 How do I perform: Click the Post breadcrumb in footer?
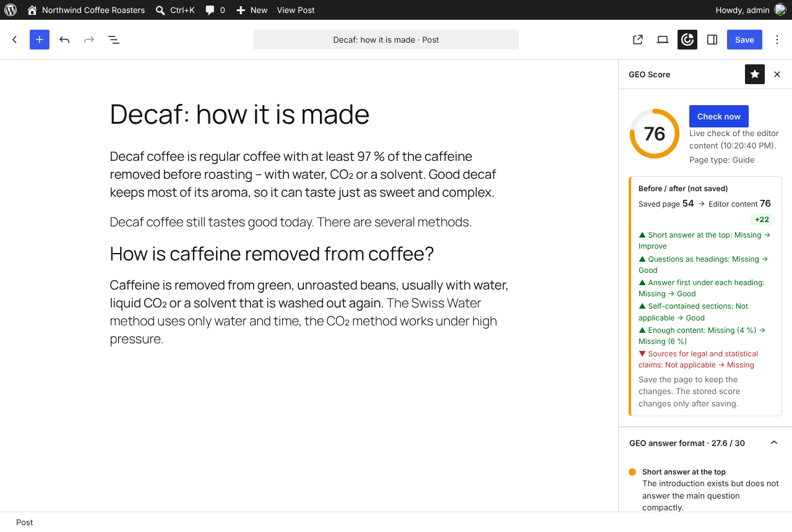pyautogui.click(x=25, y=522)
